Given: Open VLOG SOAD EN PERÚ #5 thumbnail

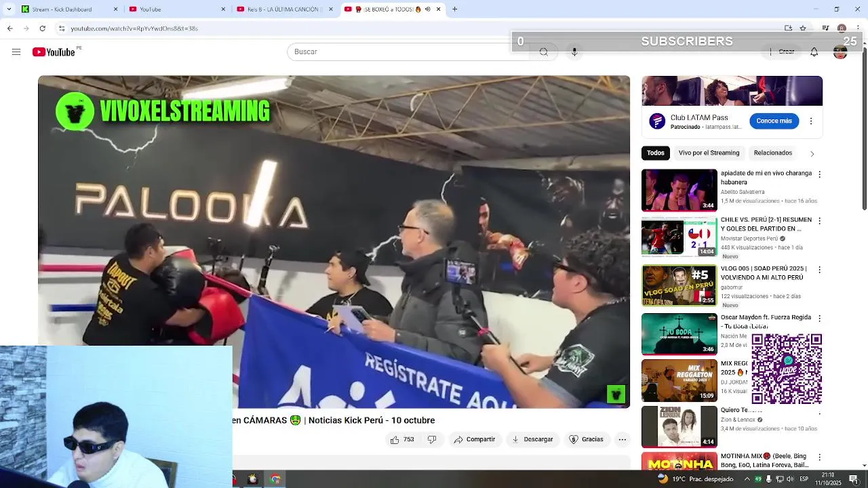Looking at the screenshot, I should (x=679, y=285).
